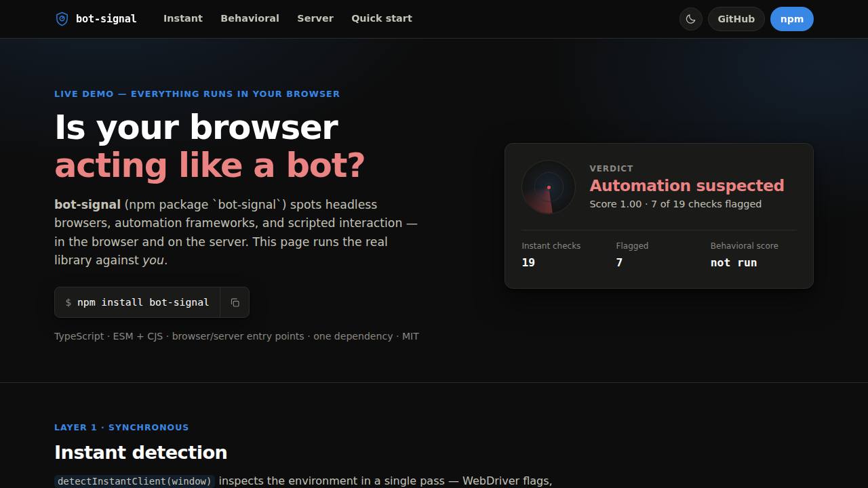
Task: Click the 'Score 1.00 · 7 of 19 checks flagged' text
Action: pos(675,204)
